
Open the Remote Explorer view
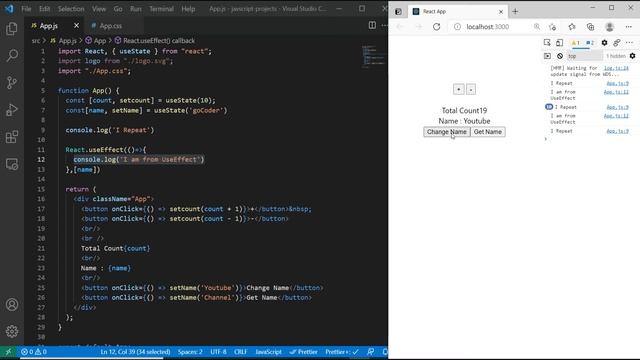click(x=12, y=164)
